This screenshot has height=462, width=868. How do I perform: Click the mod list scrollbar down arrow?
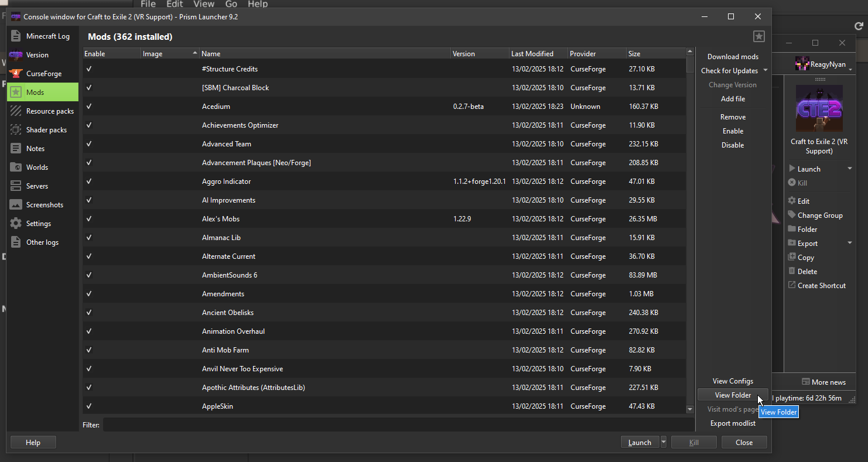point(690,409)
